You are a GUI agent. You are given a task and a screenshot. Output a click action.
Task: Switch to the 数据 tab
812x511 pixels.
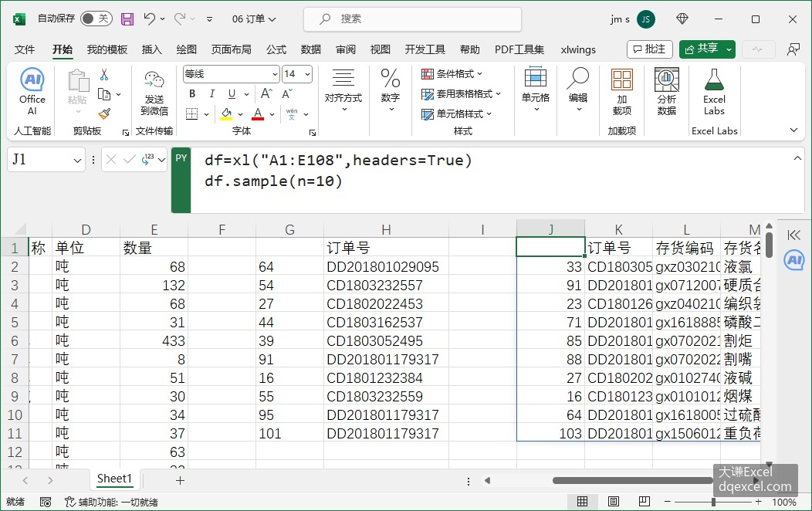tap(311, 49)
